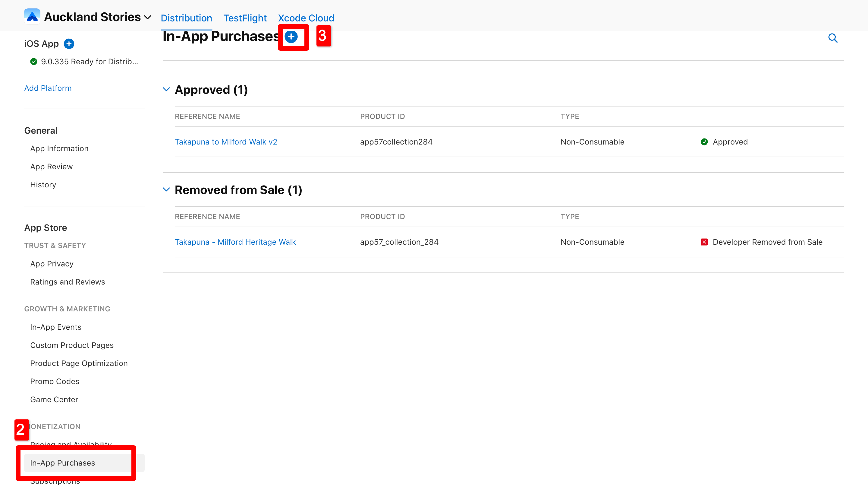
Task: Open the Auckland Stories app switcher dropdown
Action: tap(148, 17)
